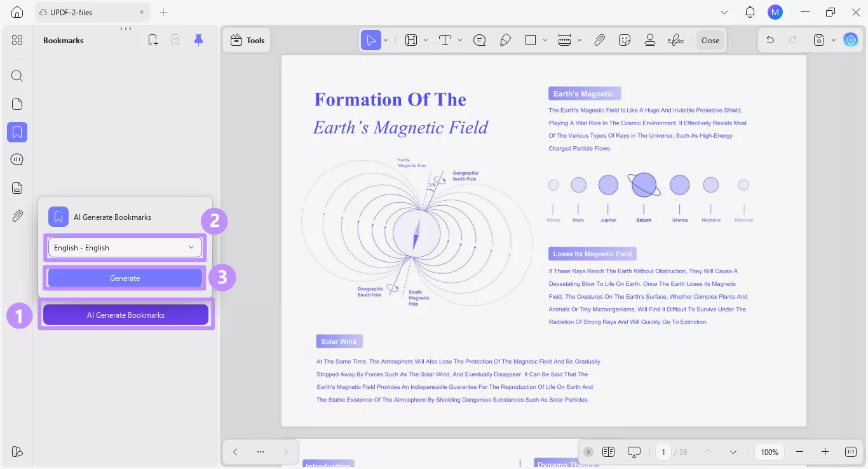Select the Bookmarks sidebar icon

(17, 132)
